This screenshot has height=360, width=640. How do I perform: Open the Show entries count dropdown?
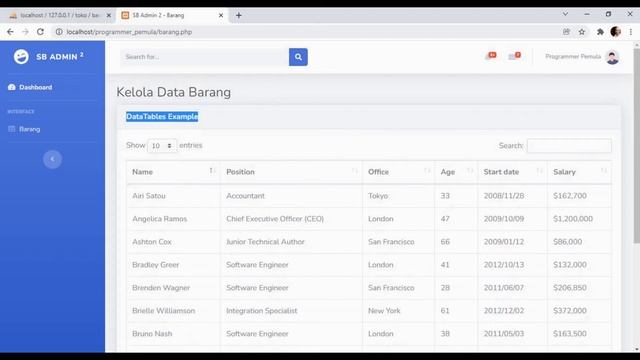pyautogui.click(x=162, y=146)
